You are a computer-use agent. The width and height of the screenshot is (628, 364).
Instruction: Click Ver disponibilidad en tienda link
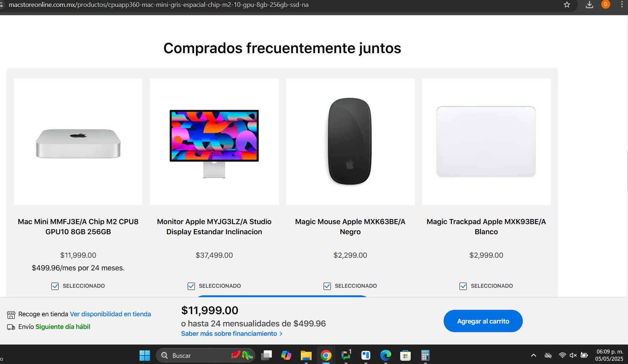tap(110, 314)
